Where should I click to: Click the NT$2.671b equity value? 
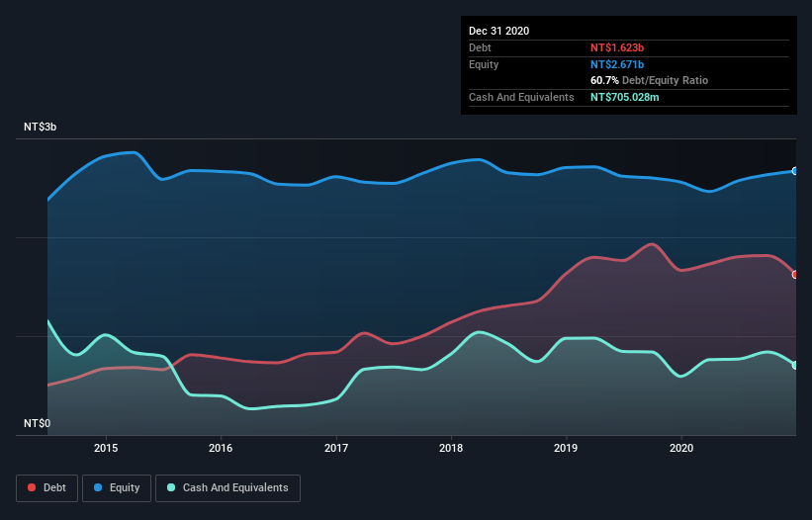617,64
